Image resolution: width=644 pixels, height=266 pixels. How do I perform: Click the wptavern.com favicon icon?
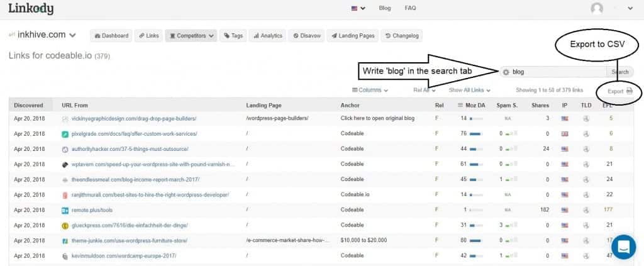coord(65,164)
